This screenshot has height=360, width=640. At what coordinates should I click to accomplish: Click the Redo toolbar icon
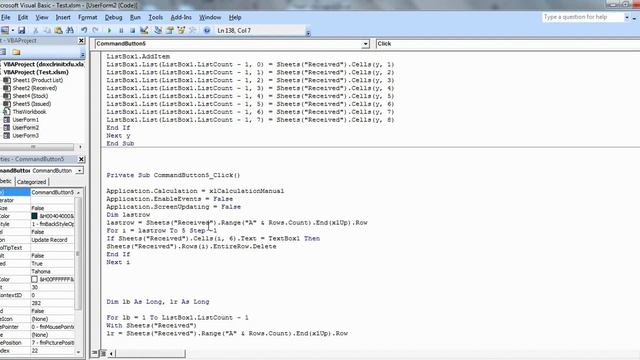tap(95, 30)
